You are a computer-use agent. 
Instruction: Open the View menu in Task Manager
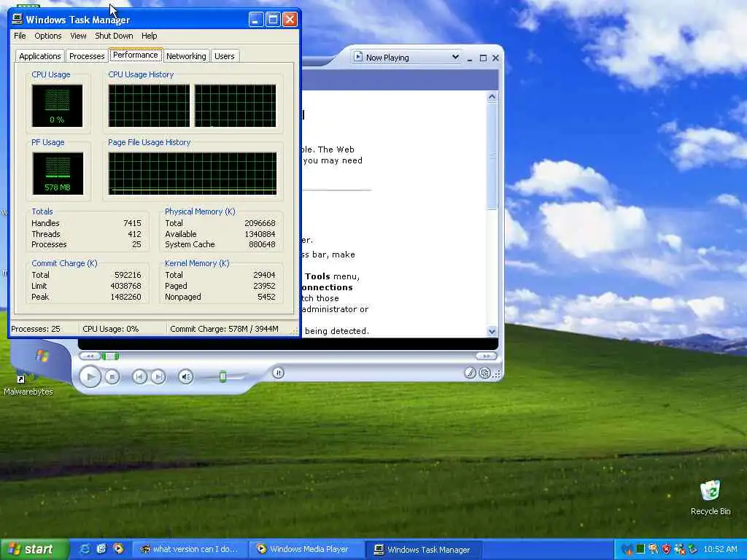pos(78,36)
